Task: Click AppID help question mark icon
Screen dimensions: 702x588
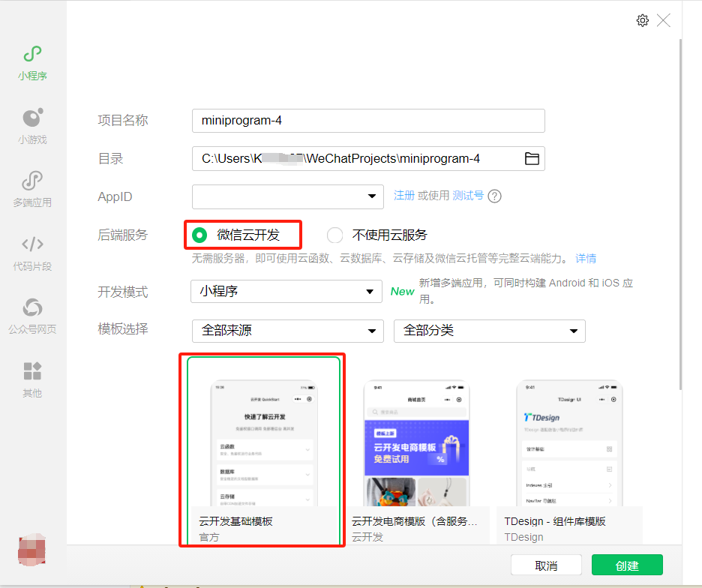Action: coord(494,196)
